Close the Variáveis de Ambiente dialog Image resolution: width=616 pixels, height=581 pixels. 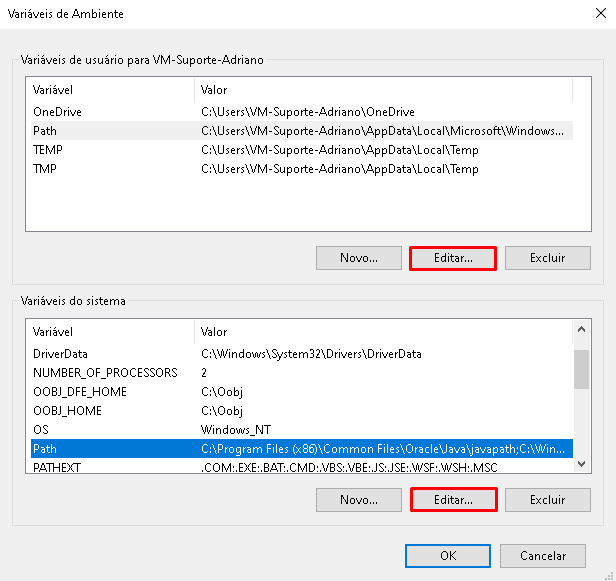click(601, 13)
